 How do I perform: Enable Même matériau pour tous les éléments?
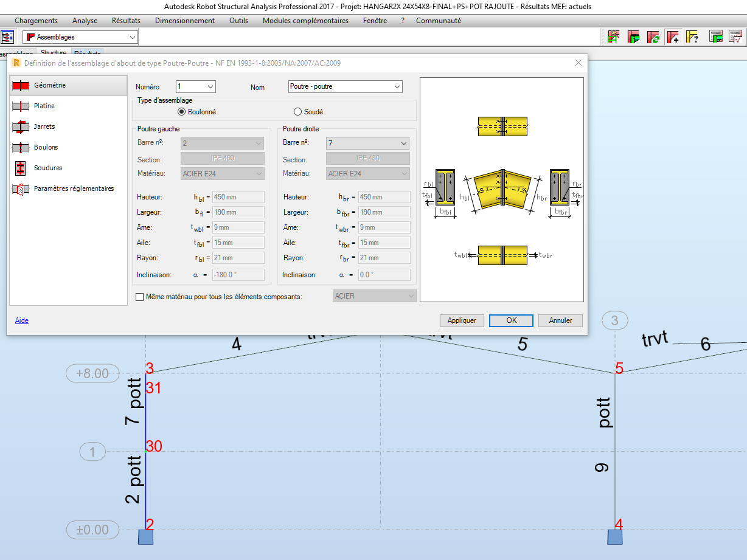tap(140, 297)
